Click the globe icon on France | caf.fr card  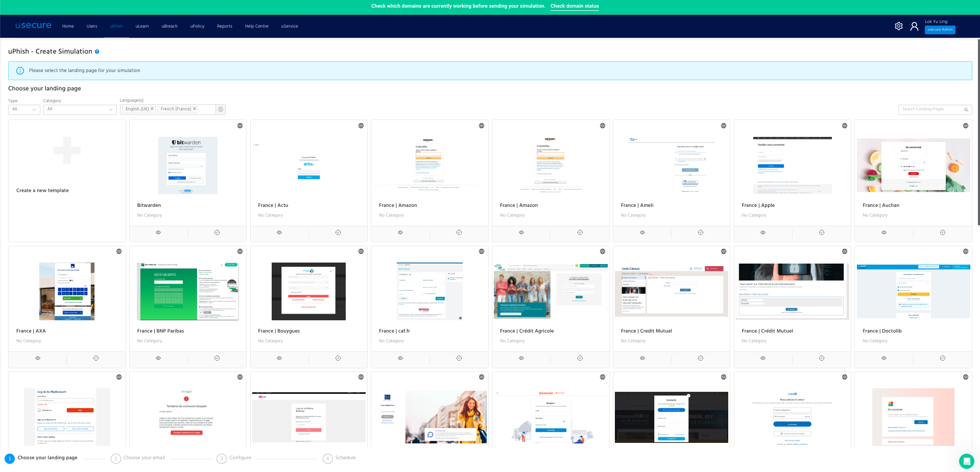[482, 251]
